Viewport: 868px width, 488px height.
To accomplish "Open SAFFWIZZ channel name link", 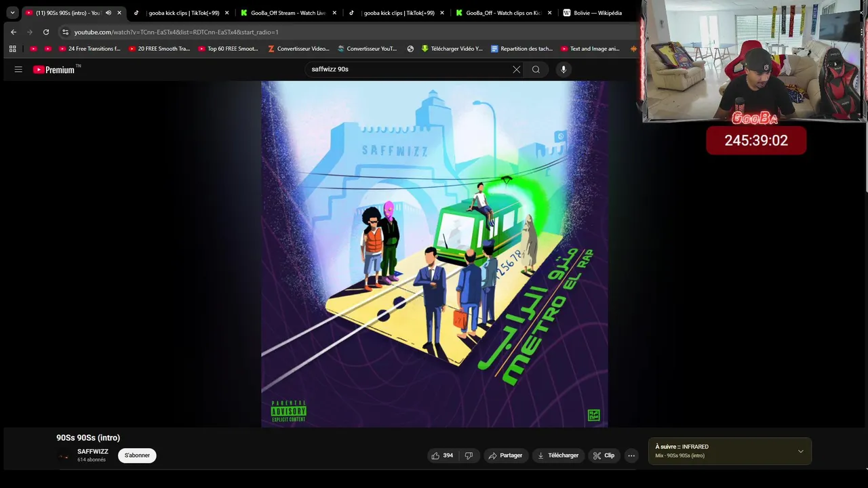I will (x=93, y=451).
